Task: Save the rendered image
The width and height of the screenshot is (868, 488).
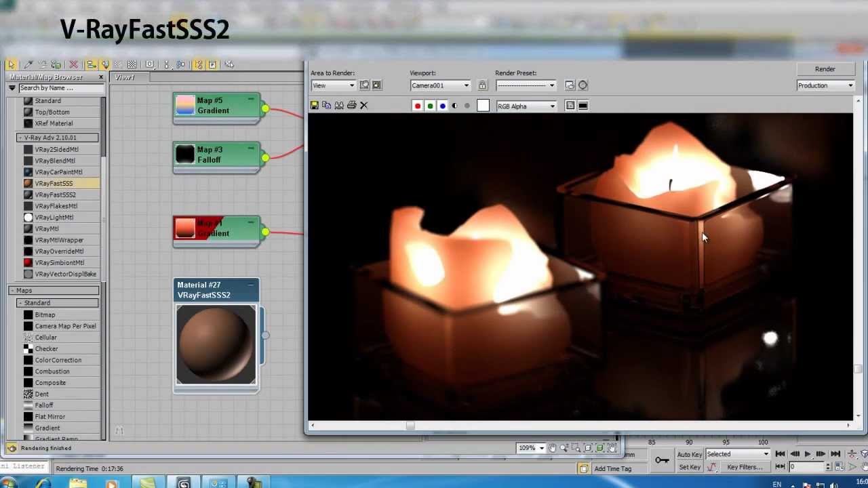Action: [315, 106]
